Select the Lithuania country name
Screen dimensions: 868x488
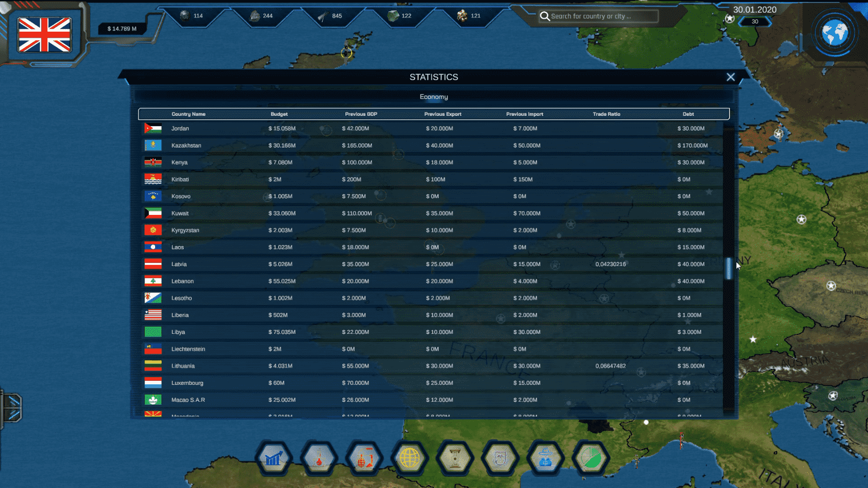click(x=183, y=366)
